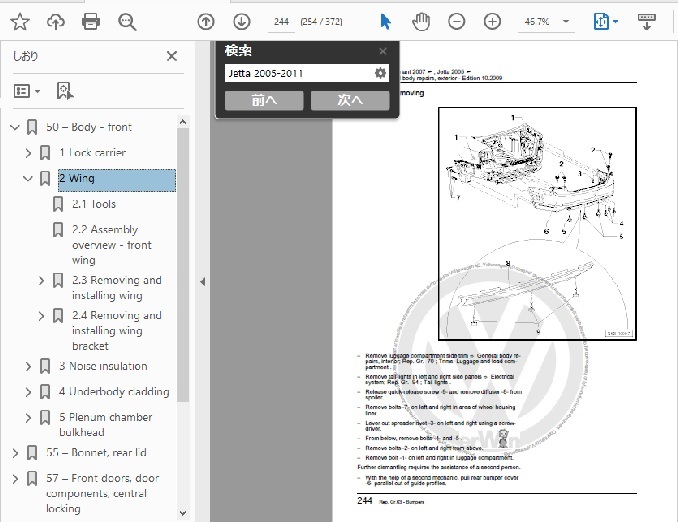Zoom in with the plus icon

492,22
